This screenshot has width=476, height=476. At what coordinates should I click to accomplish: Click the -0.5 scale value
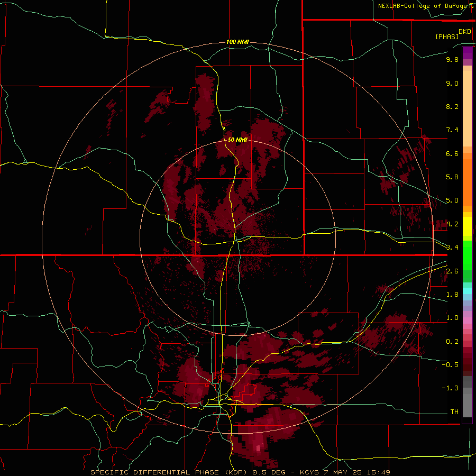[450, 365]
